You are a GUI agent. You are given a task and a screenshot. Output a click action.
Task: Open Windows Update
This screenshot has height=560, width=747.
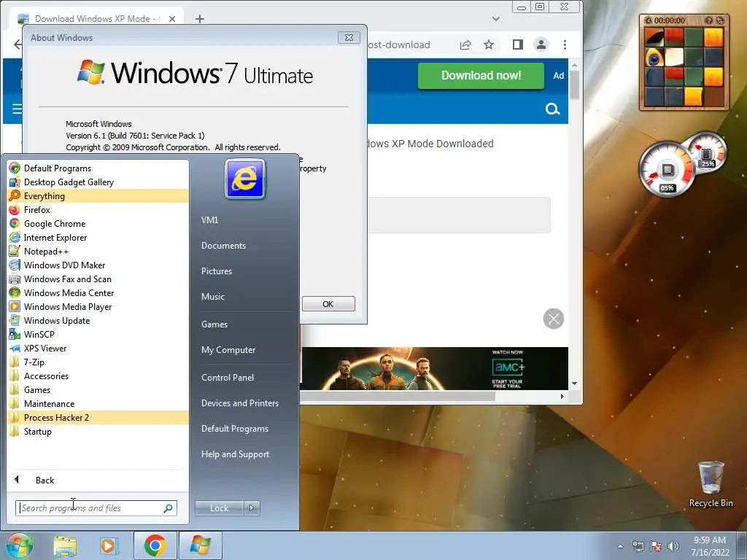tap(98, 320)
